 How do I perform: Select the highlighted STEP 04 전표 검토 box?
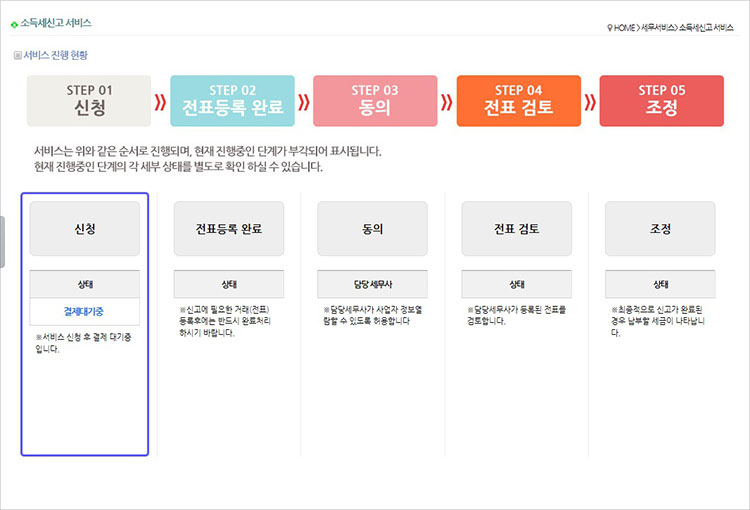point(518,101)
